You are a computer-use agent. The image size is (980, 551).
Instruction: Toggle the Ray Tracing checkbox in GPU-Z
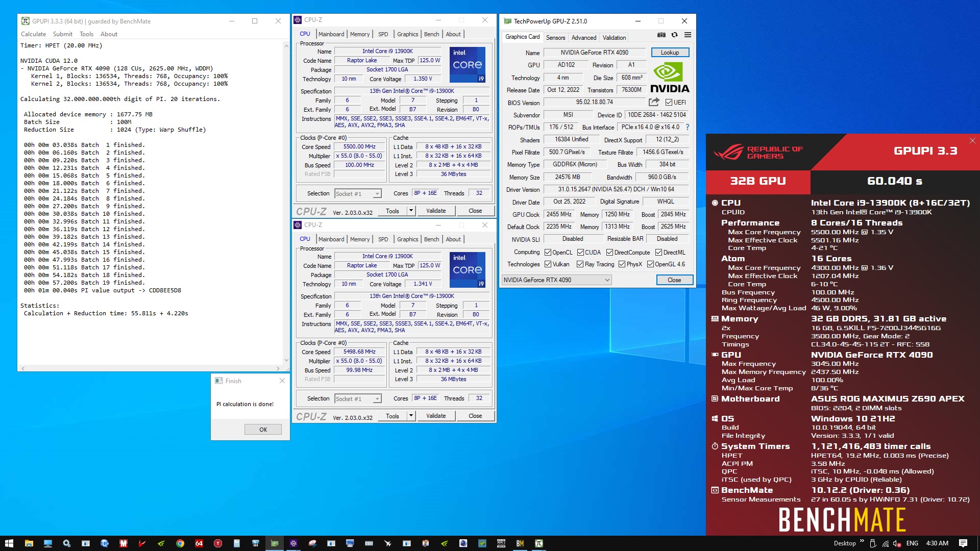point(580,264)
